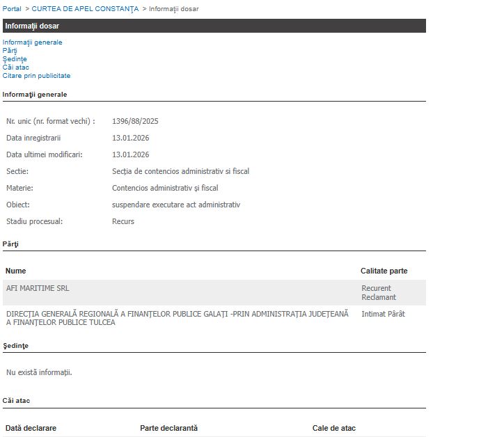The image size is (504, 437).
Task: Click the Recurs procedural stage value
Action: click(x=123, y=221)
